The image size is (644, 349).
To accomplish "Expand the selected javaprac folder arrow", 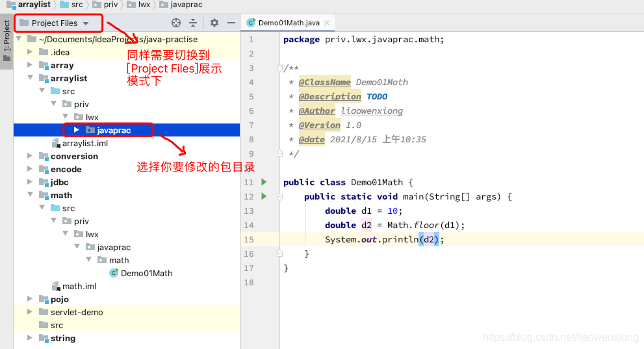I will (x=77, y=130).
